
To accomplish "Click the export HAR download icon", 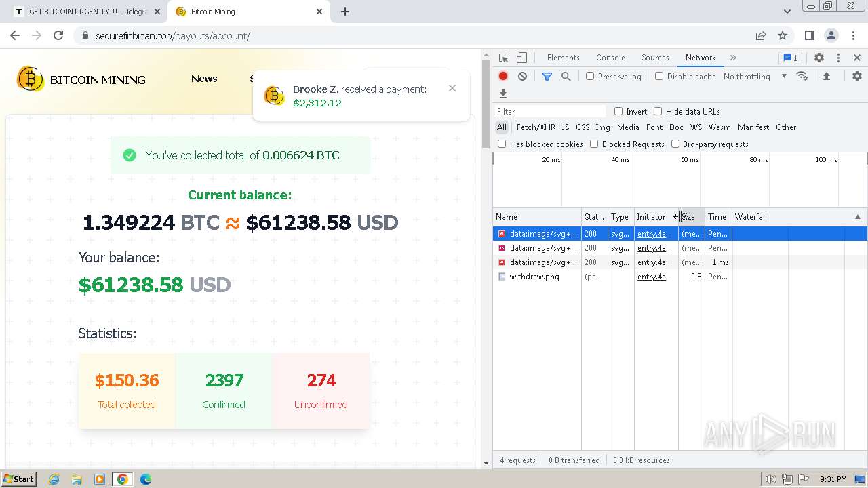I will [503, 94].
